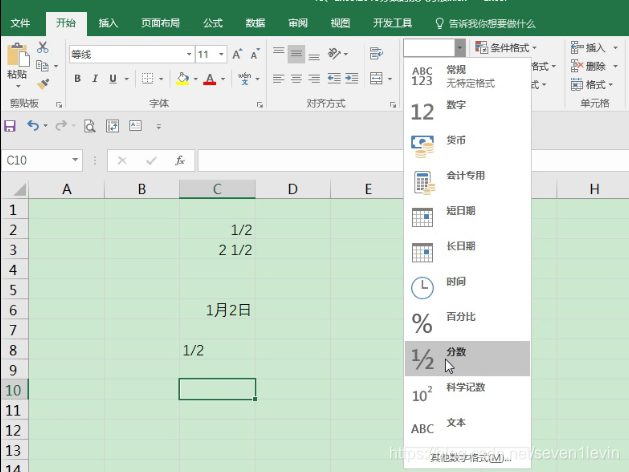Toggle top align in alignment group
629x472 pixels.
pos(278,53)
